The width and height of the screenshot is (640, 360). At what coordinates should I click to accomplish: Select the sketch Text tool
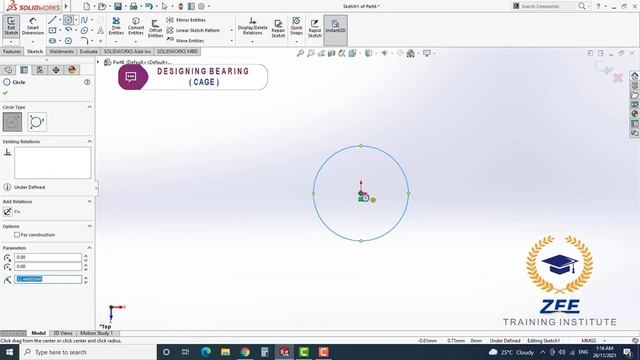[x=100, y=30]
